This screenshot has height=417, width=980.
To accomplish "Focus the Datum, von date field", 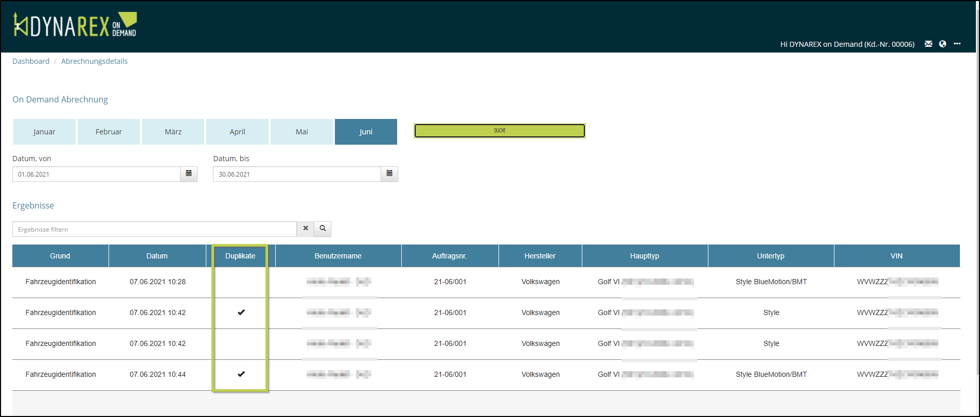I will click(96, 174).
